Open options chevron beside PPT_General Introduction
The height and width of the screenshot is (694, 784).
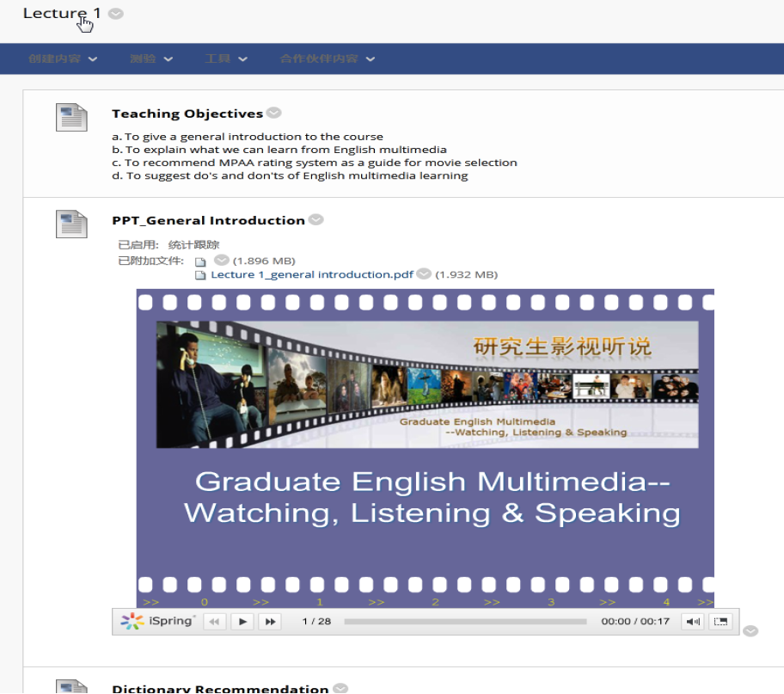pos(315,219)
